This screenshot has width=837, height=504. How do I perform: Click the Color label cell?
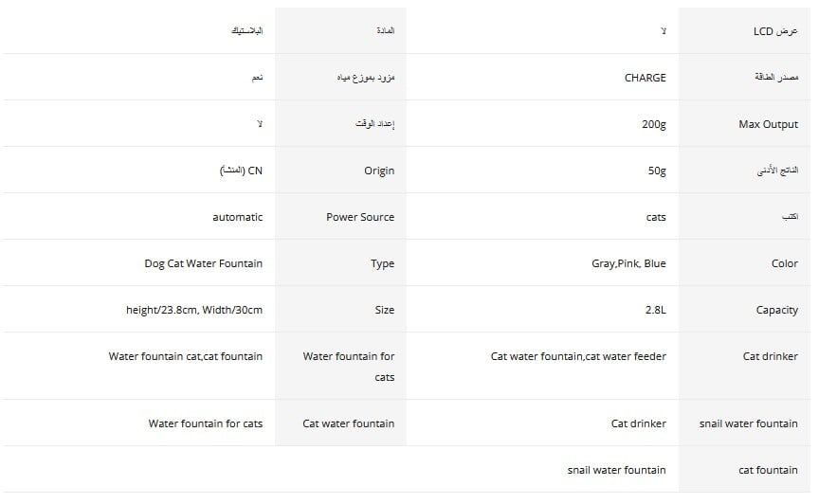click(x=784, y=263)
